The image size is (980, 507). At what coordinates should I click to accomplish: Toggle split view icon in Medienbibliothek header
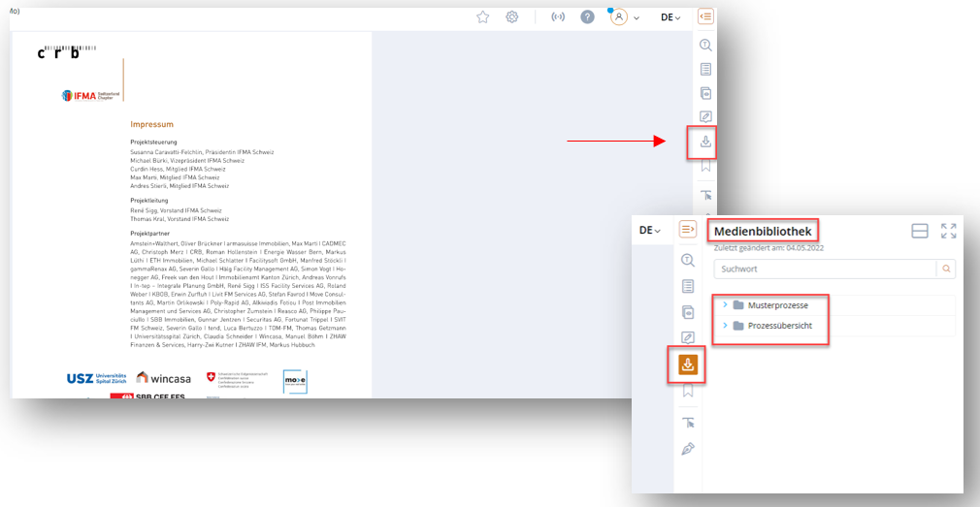pos(920,231)
